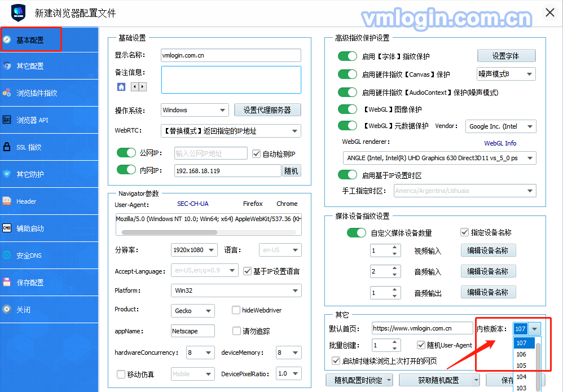This screenshot has width=563, height=392.
Task: Open the 安全DNS sidebar section
Action: point(49,256)
